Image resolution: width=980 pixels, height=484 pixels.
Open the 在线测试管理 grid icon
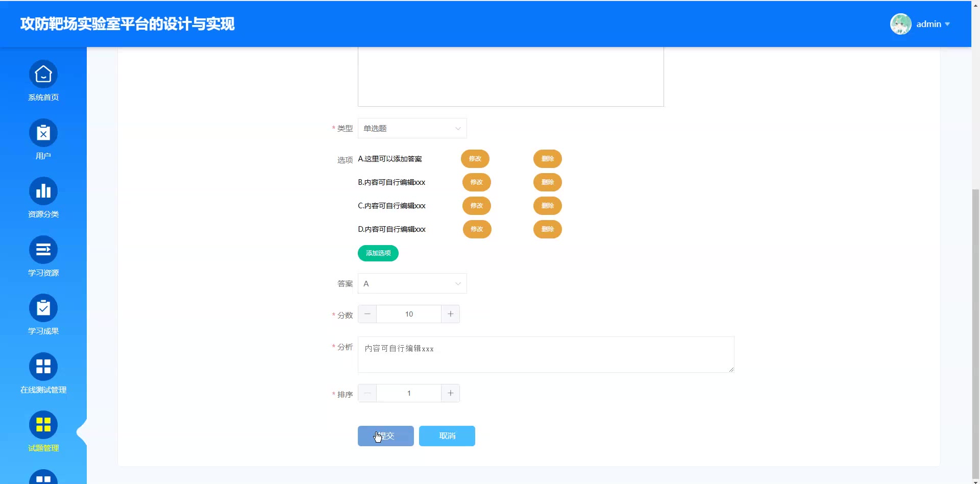click(43, 367)
